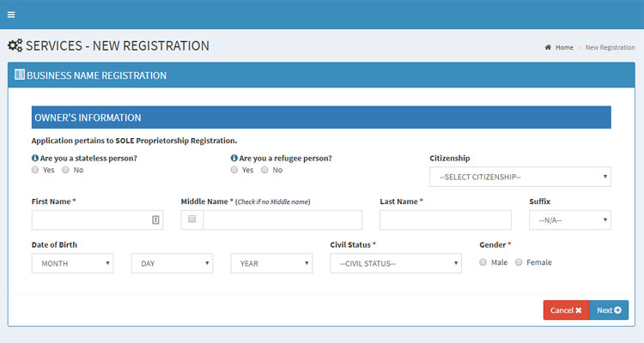Click New Registration breadcrumb item
Viewport: 644px width, 343px height.
(610, 47)
